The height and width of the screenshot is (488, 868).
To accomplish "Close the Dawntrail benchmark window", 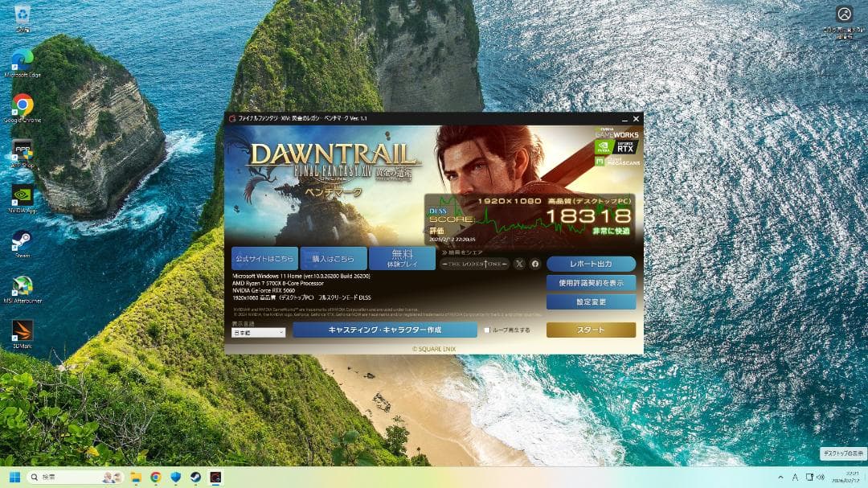I will click(636, 118).
